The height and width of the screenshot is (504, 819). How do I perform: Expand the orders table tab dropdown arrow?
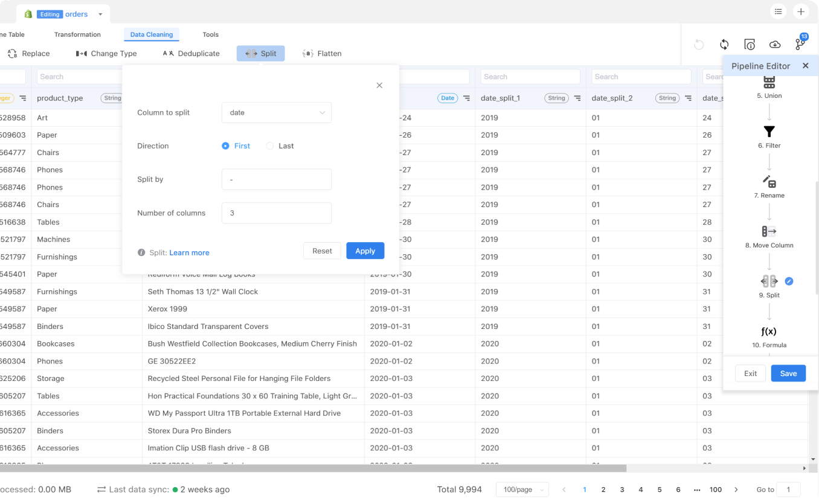pyautogui.click(x=100, y=14)
